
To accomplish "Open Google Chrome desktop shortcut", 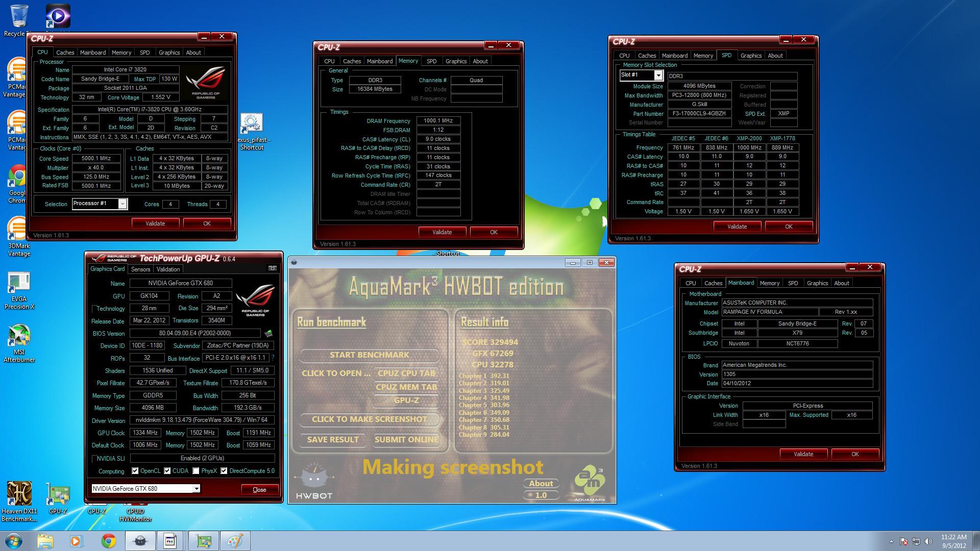I will coord(17,184).
